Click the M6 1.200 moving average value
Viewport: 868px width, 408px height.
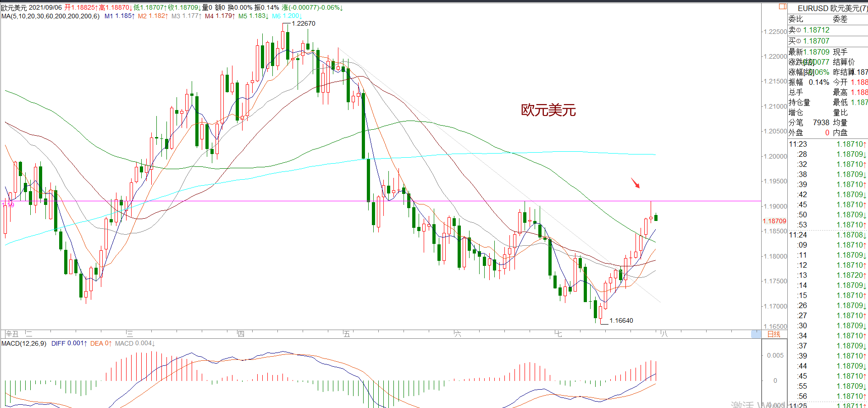click(x=287, y=16)
